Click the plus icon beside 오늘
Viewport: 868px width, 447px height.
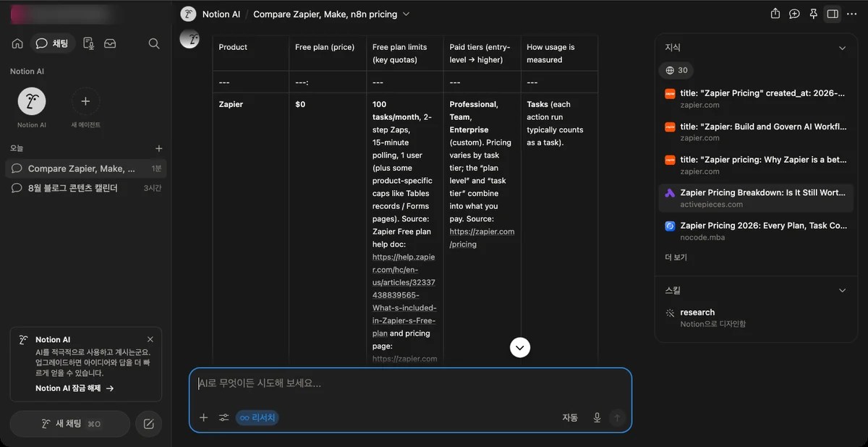[159, 148]
